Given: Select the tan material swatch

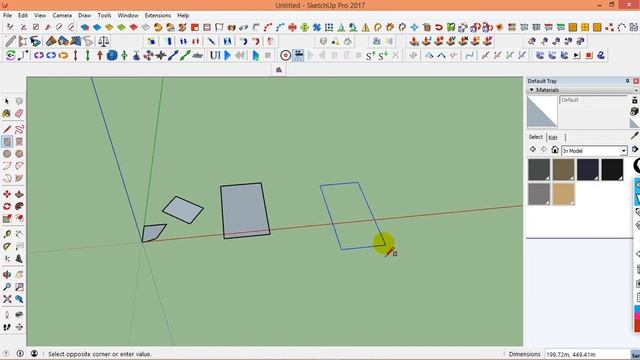Looking at the screenshot, I should (x=563, y=193).
